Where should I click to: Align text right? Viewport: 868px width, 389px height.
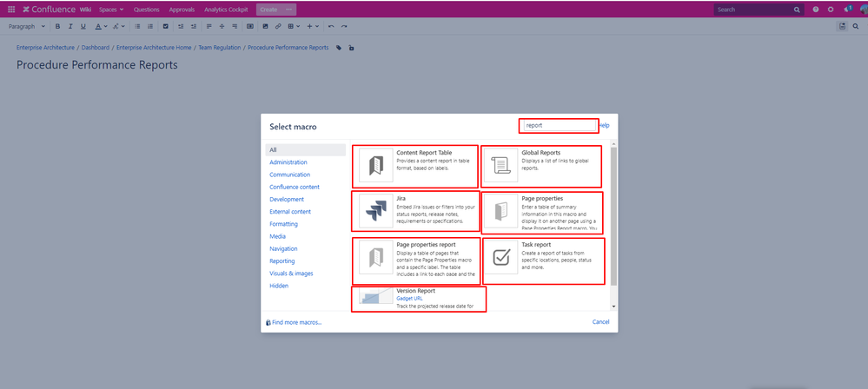click(x=235, y=26)
